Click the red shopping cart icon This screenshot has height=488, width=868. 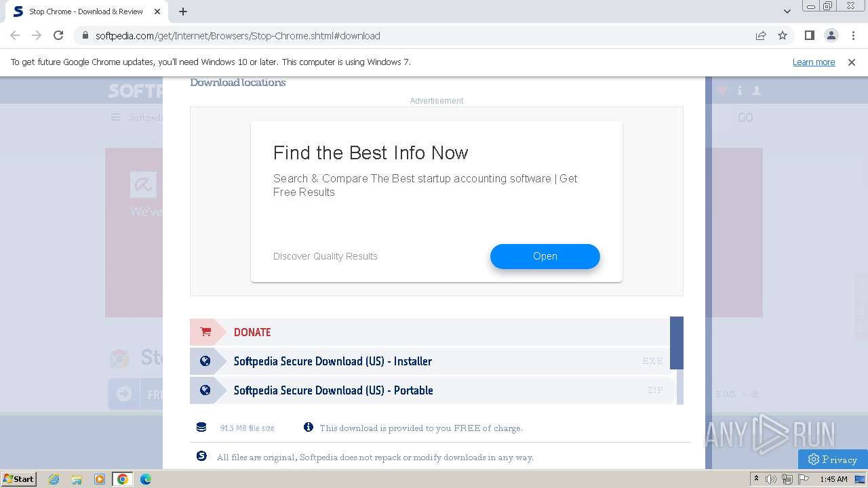[x=205, y=332]
